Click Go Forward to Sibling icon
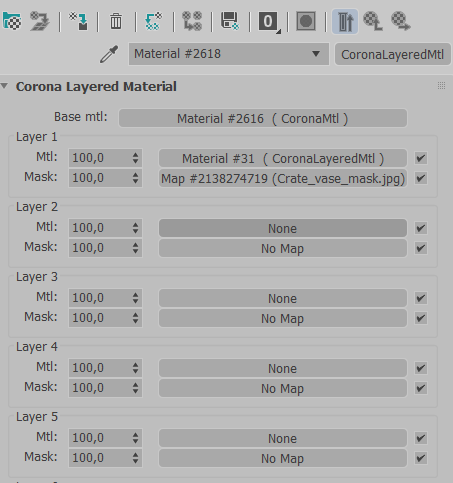The image size is (453, 483). pos(401,21)
